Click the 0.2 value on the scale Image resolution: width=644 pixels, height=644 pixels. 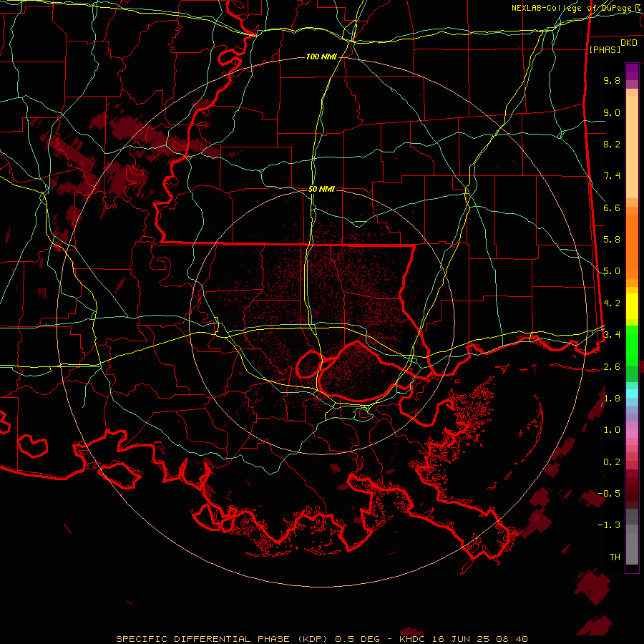coord(612,462)
